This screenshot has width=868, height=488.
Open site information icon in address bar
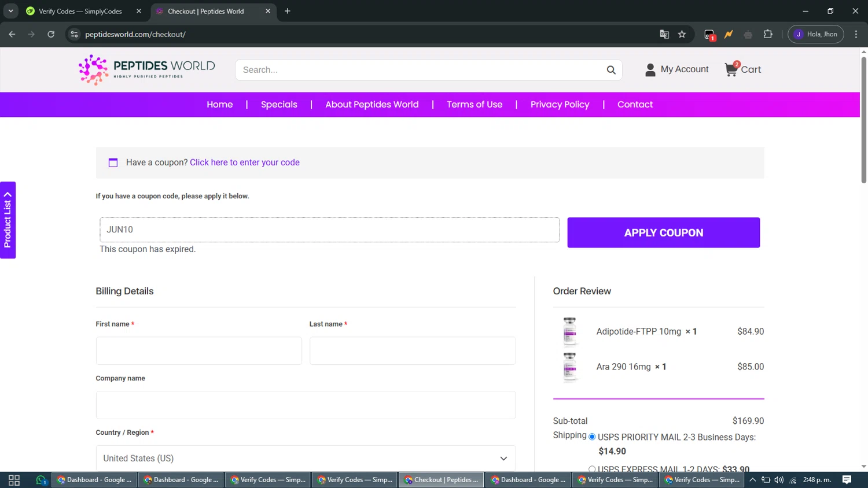click(x=74, y=34)
